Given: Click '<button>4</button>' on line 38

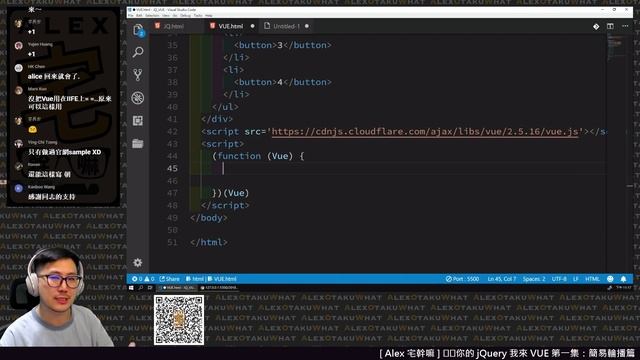Looking at the screenshot, I should click(x=282, y=82).
